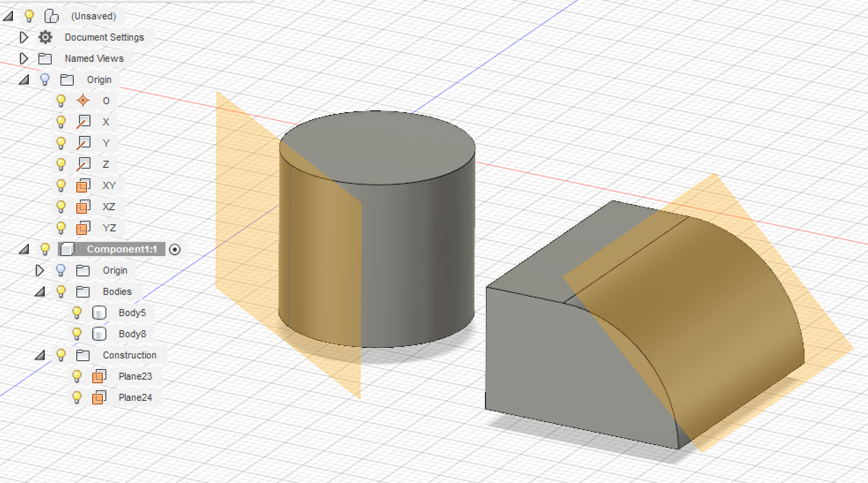
Task: Expand the Document Settings node
Action: (x=24, y=37)
